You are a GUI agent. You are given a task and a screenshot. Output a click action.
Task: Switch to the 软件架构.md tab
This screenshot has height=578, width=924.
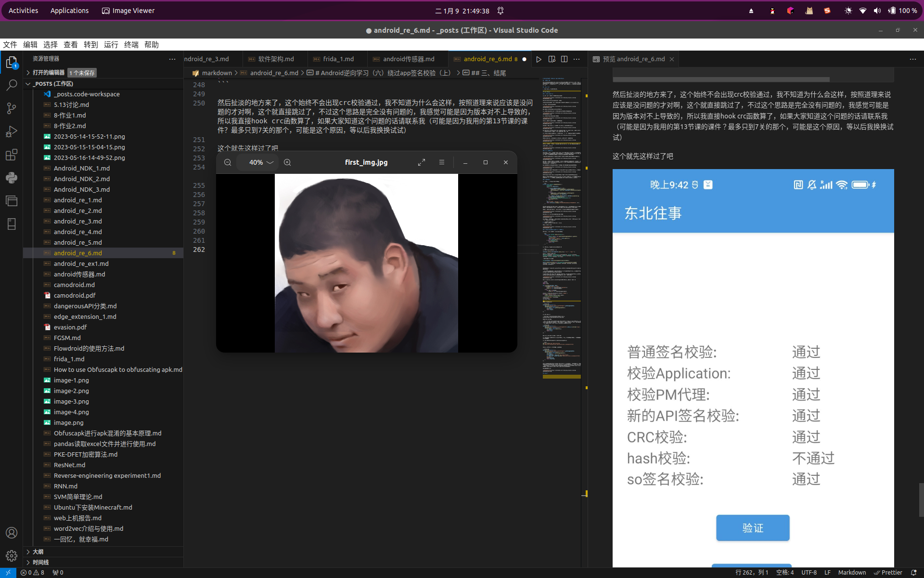point(276,59)
